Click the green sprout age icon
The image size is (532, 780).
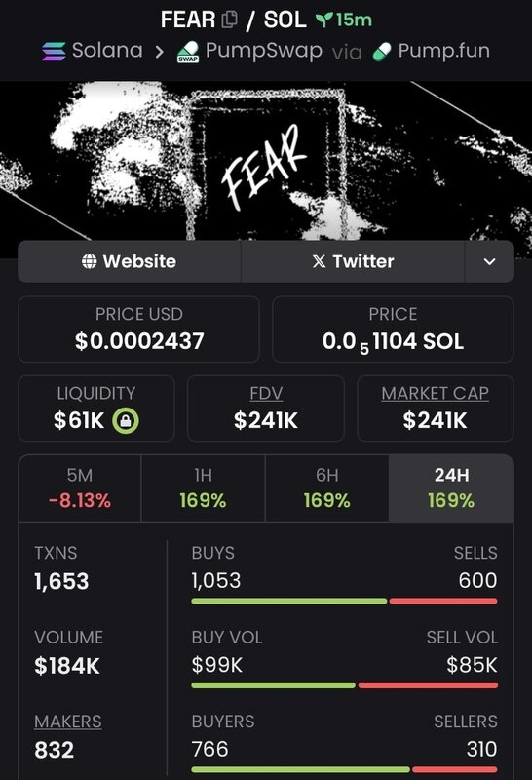[x=324, y=19]
